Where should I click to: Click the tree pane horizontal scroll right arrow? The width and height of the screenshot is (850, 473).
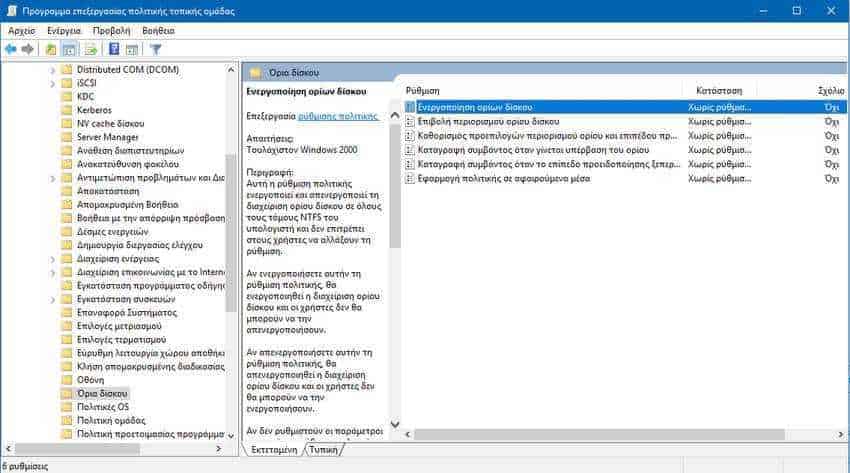218,449
